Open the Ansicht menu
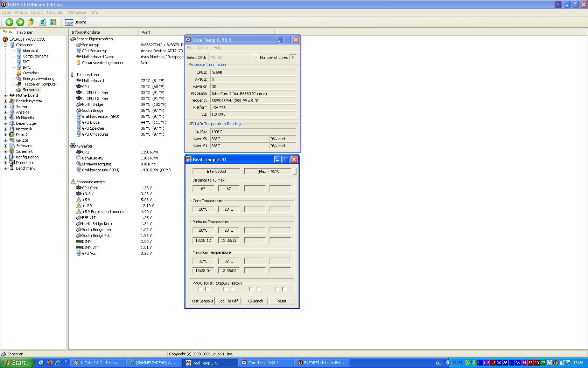Screen dimensions: 588x368 21,12
